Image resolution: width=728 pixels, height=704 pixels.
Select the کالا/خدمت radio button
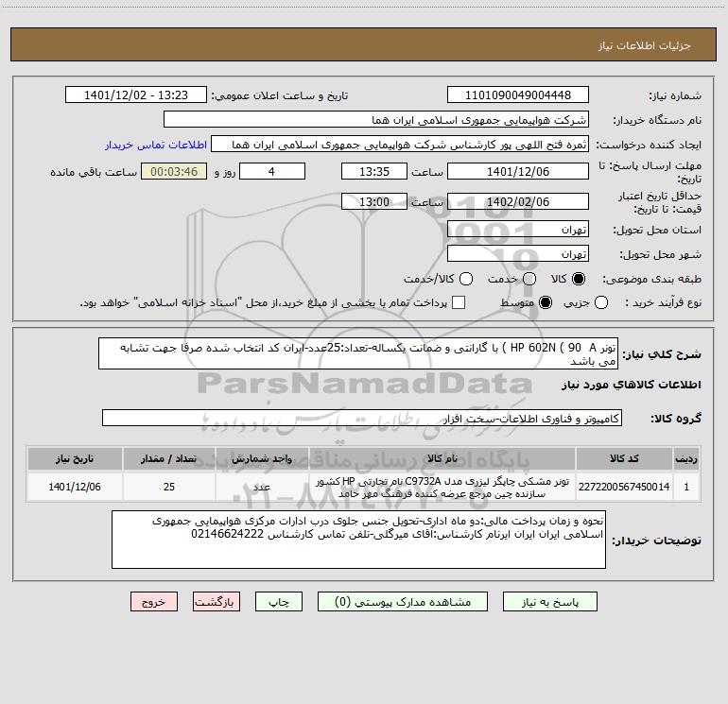(x=466, y=279)
